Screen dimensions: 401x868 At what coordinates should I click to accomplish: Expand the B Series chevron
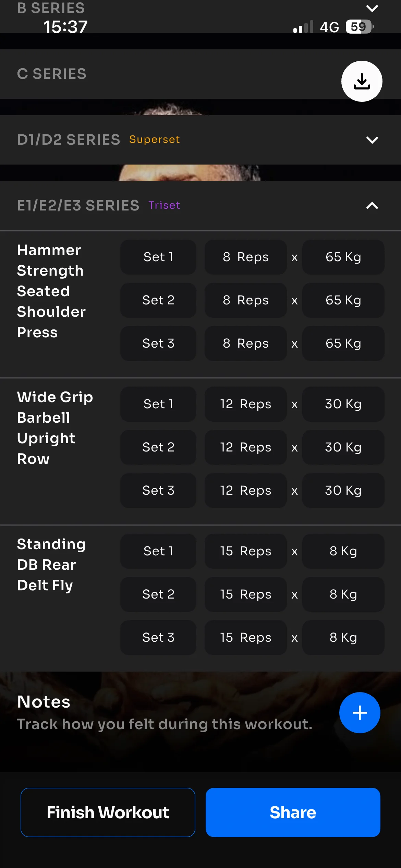pos(372,8)
